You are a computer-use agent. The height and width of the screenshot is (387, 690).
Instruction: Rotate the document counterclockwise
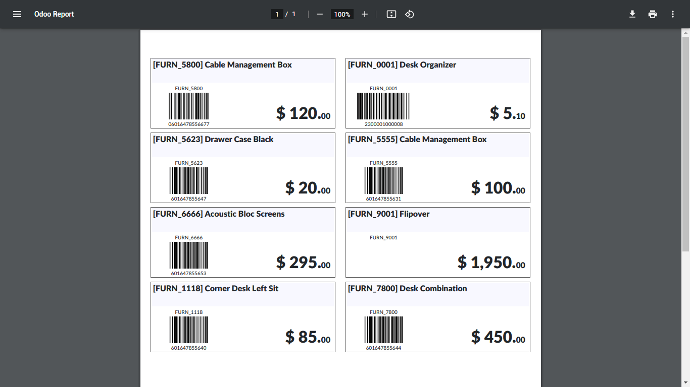(410, 15)
